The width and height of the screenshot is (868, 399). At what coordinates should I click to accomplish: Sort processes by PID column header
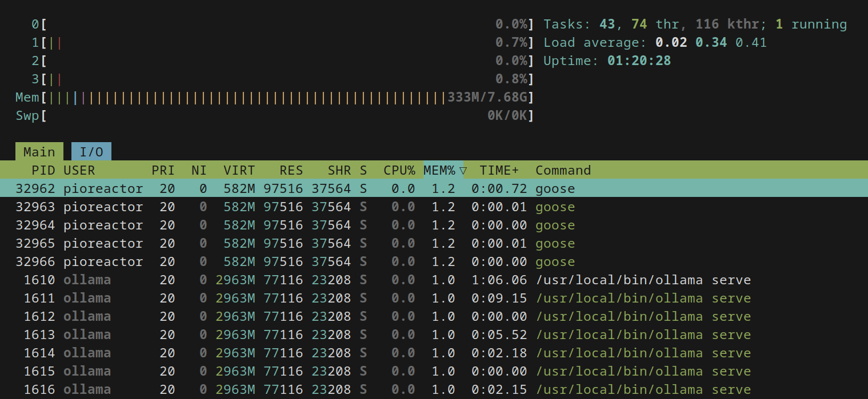click(x=43, y=170)
